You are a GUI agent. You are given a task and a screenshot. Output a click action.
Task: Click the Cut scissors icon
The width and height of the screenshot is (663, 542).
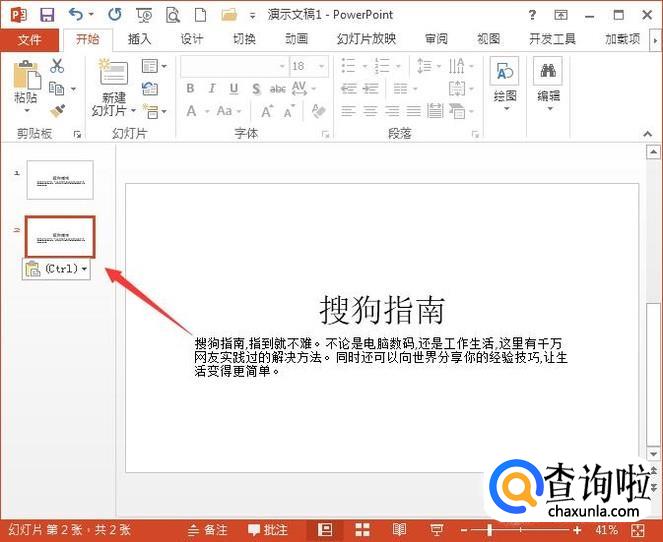coord(57,66)
